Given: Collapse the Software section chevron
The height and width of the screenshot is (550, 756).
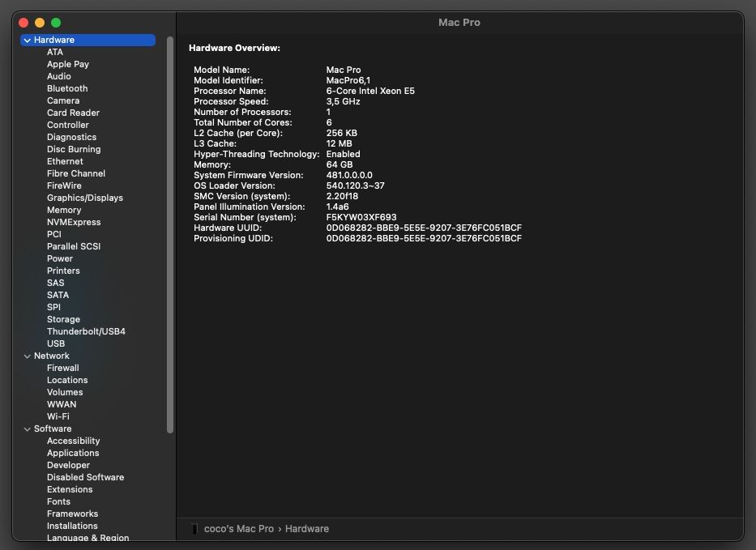Looking at the screenshot, I should point(28,429).
